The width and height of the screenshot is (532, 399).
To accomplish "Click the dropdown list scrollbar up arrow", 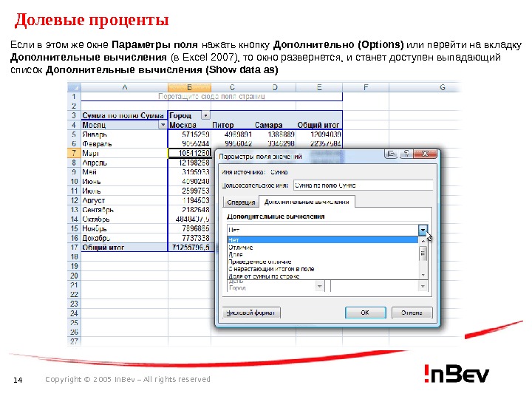I will coord(423,241).
